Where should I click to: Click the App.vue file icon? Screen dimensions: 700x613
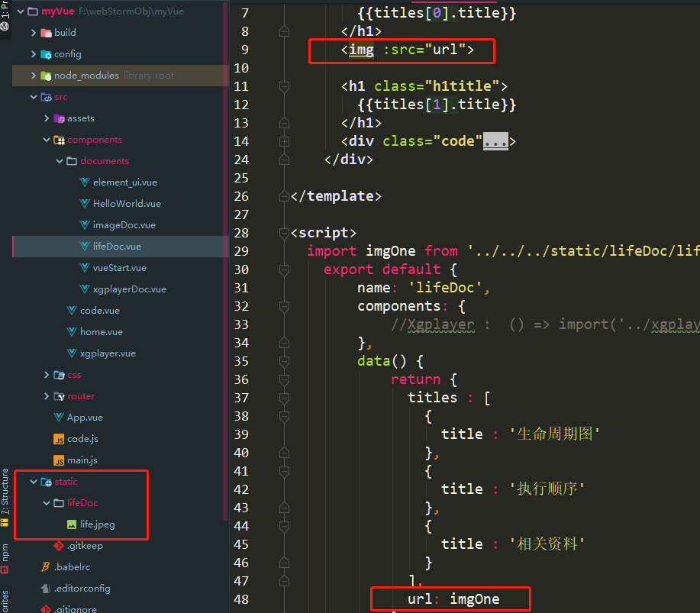(x=59, y=418)
